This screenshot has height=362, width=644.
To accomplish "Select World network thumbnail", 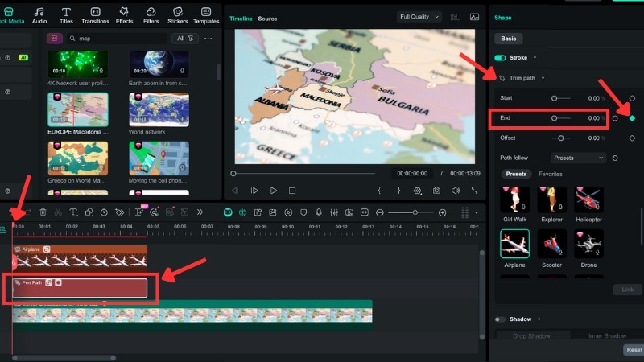I will 159,109.
